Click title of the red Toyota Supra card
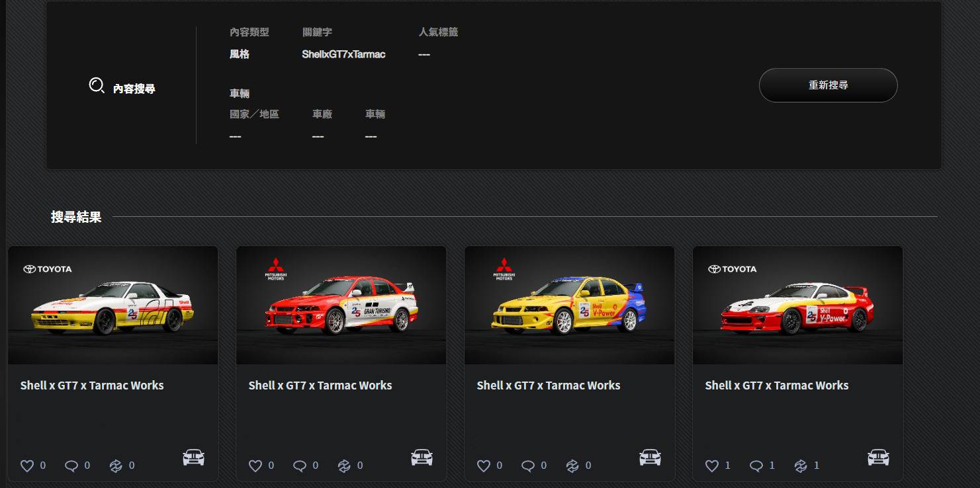This screenshot has width=980, height=488. click(777, 385)
